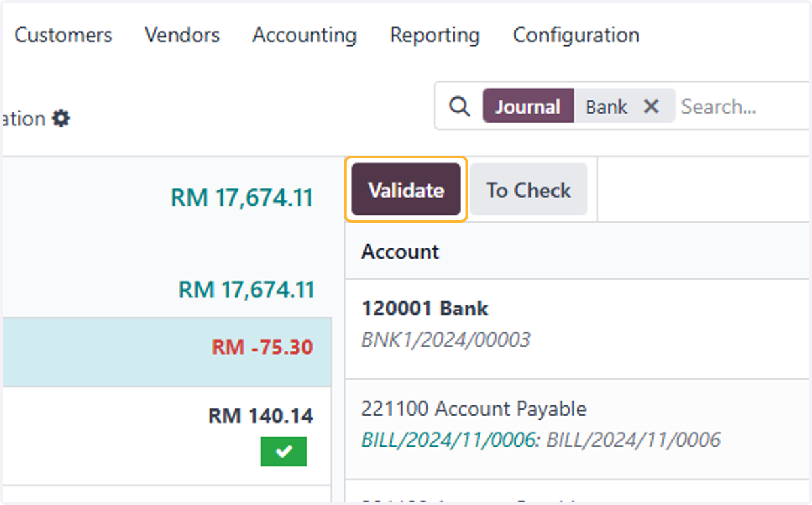Open the Reporting menu
Image resolution: width=812 pixels, height=505 pixels.
[x=434, y=35]
